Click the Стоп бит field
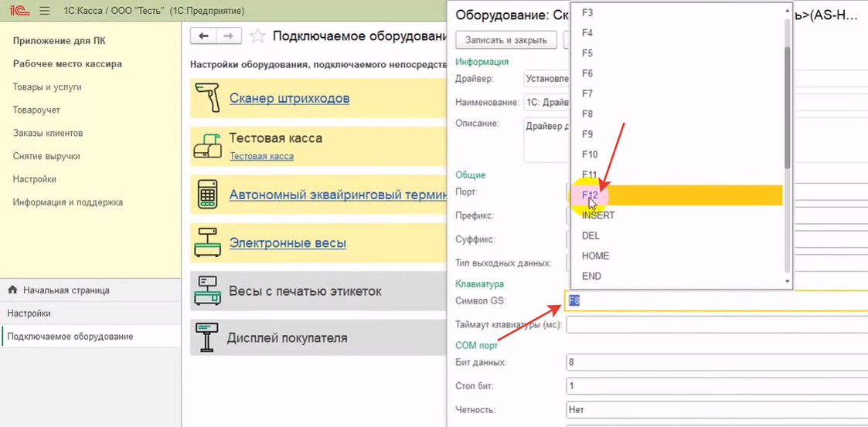Viewport: 868px width, 427px height. 717,386
